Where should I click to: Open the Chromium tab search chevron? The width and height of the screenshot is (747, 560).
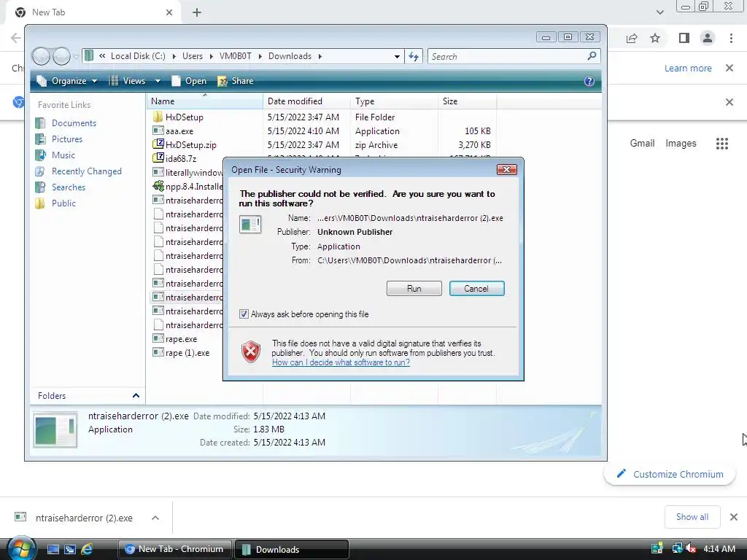point(659,12)
